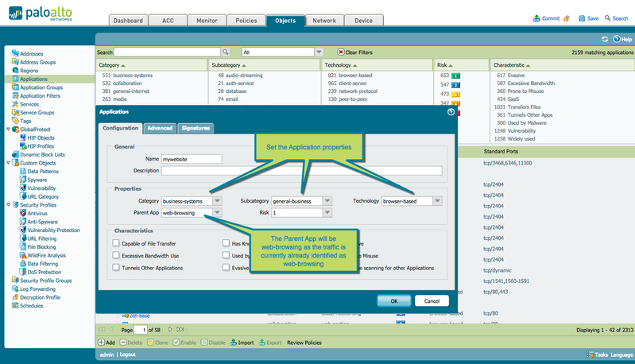Open the Parent App dropdown arrow

tap(218, 212)
